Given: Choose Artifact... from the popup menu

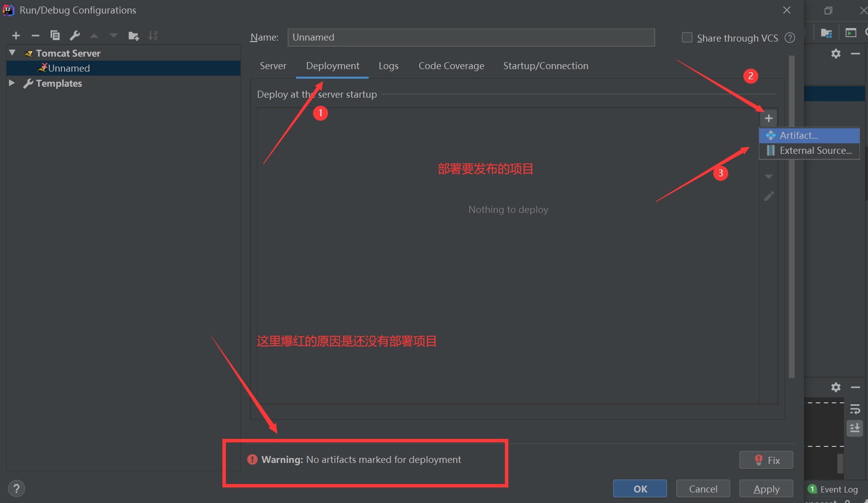Looking at the screenshot, I should tap(809, 135).
